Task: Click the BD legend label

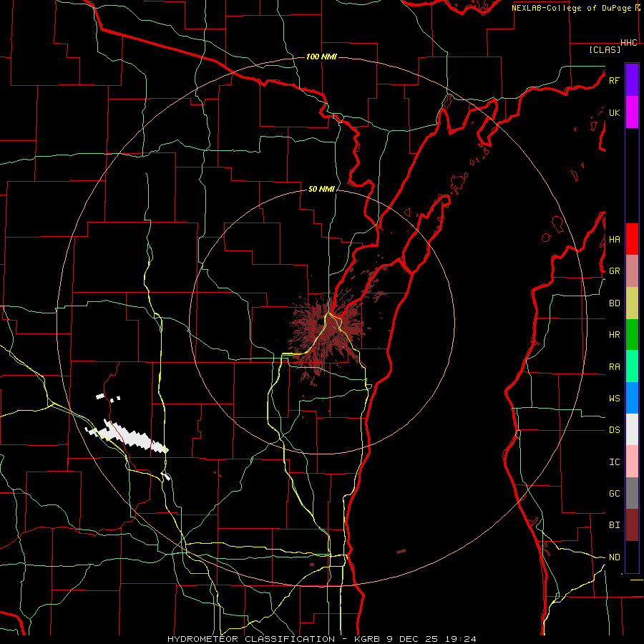Action: 614,303
